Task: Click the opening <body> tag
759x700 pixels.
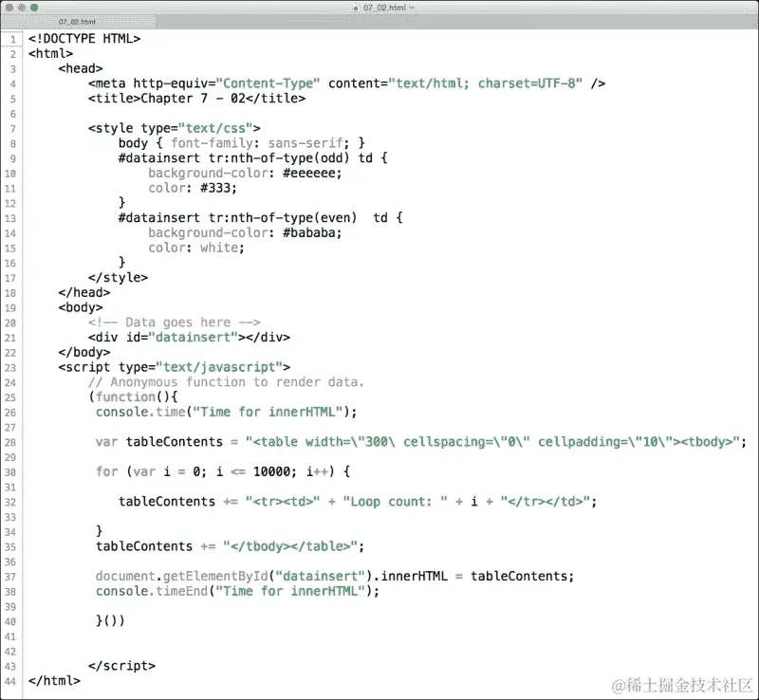Action: click(81, 307)
